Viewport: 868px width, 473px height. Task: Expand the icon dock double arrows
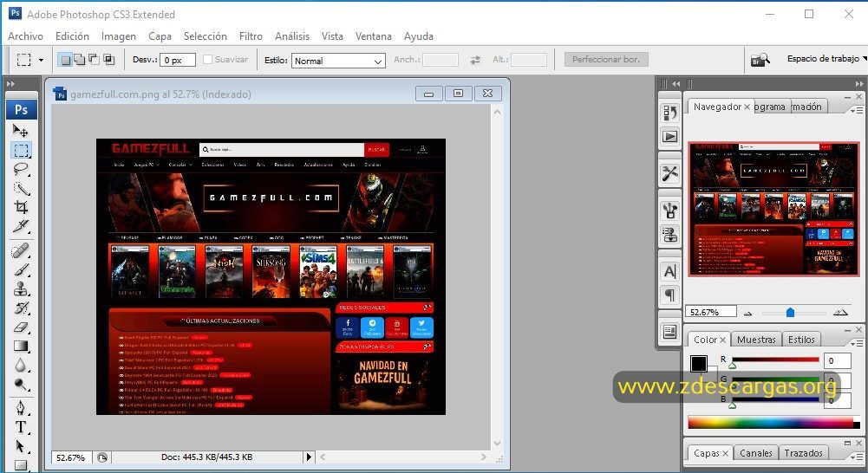[675, 83]
